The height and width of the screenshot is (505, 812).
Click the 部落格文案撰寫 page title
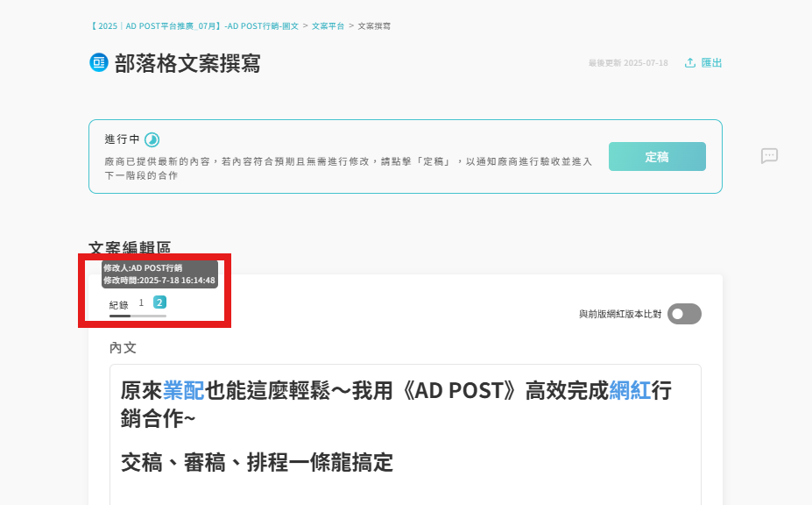(x=187, y=63)
